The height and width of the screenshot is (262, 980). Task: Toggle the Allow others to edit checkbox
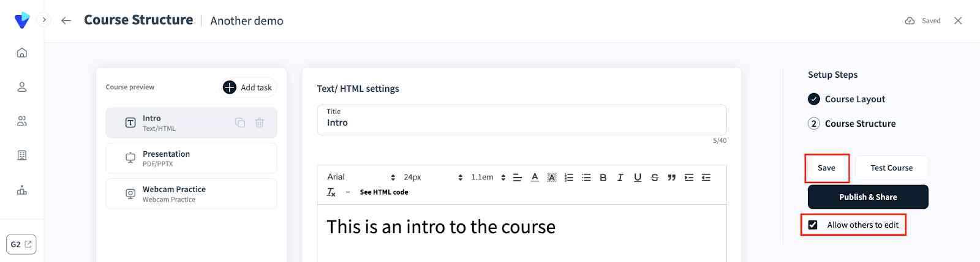click(x=813, y=225)
